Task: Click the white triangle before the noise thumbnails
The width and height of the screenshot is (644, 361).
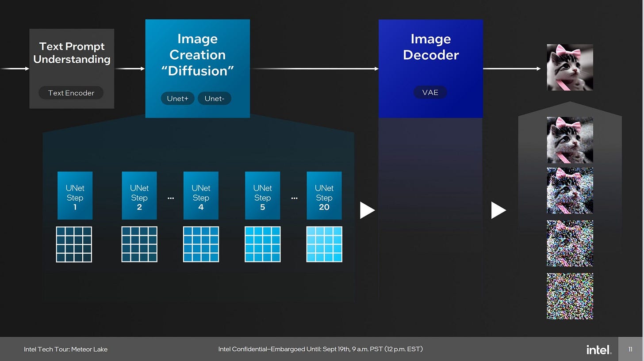Action: (498, 210)
